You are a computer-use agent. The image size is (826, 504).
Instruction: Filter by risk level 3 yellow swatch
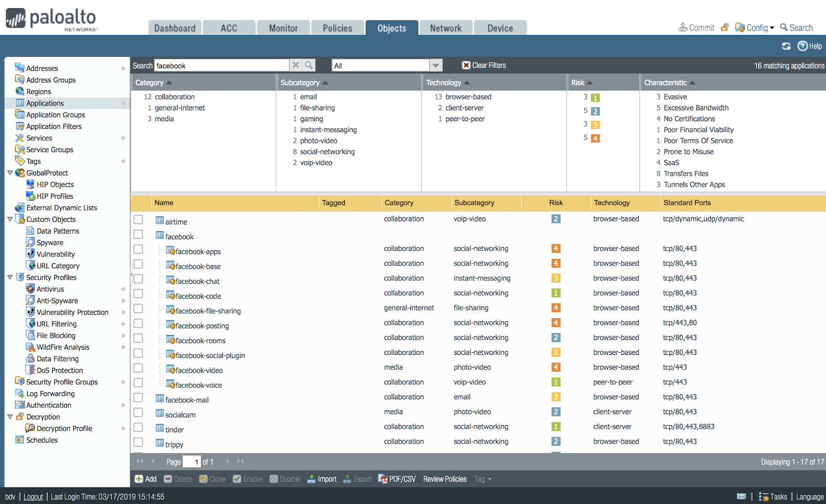595,125
